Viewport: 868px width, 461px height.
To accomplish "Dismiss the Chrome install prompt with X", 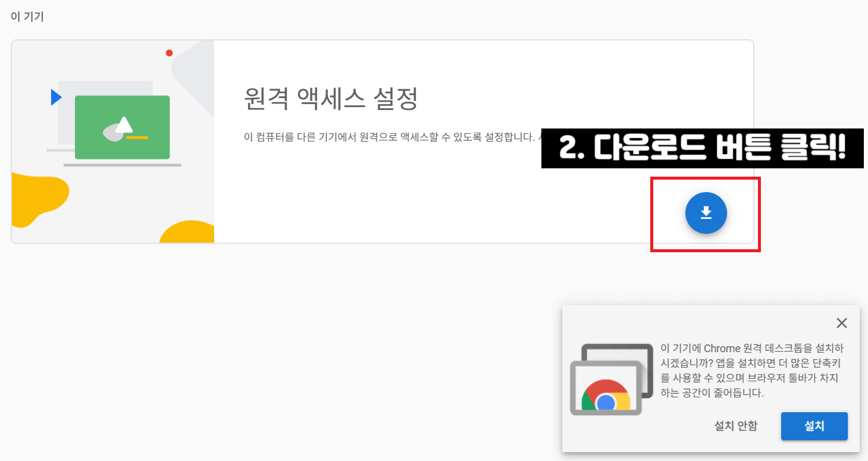I will (x=842, y=323).
